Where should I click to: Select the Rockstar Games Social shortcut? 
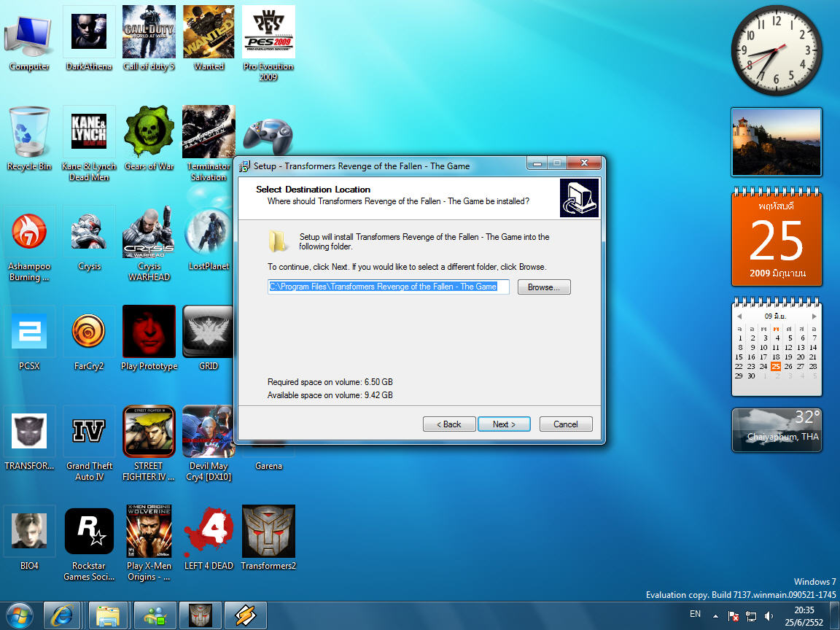[x=89, y=543]
